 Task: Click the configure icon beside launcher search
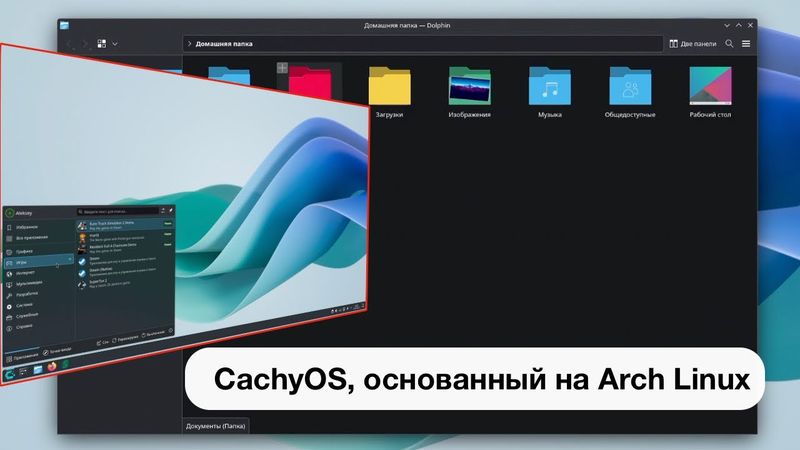[x=163, y=211]
